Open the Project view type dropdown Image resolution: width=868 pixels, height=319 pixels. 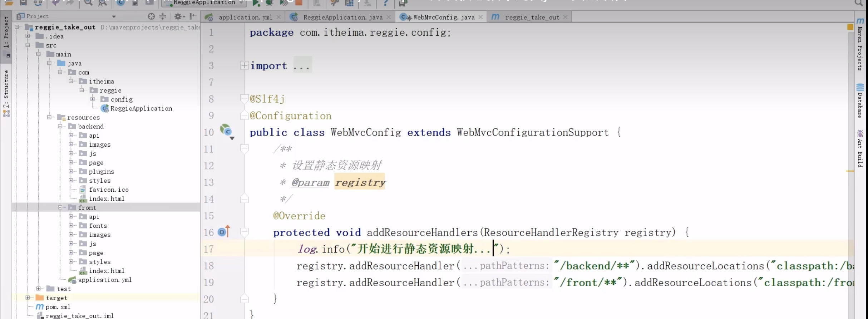click(114, 16)
